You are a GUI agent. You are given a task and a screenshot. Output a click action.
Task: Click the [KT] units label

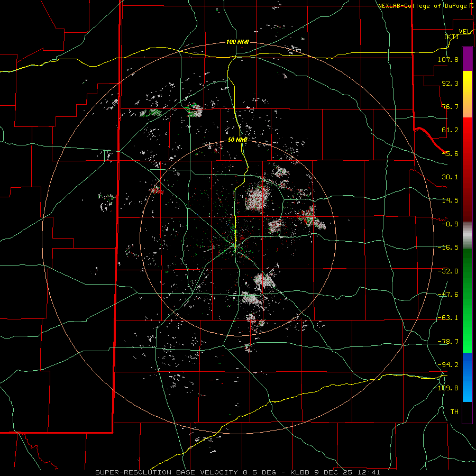point(452,36)
